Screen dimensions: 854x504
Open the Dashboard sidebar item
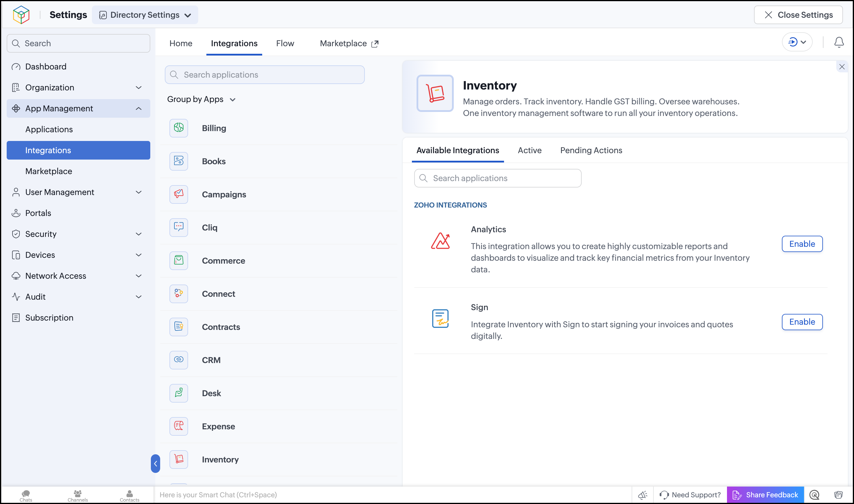pyautogui.click(x=78, y=67)
